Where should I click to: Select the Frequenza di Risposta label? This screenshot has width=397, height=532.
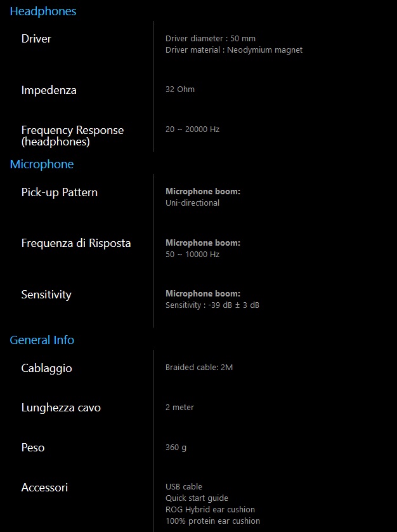point(76,243)
